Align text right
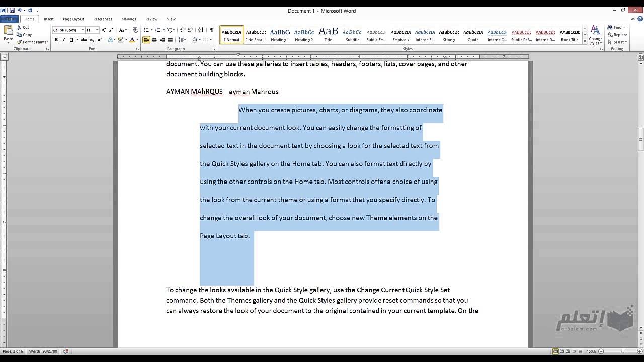The height and width of the screenshot is (362, 644). [x=162, y=40]
